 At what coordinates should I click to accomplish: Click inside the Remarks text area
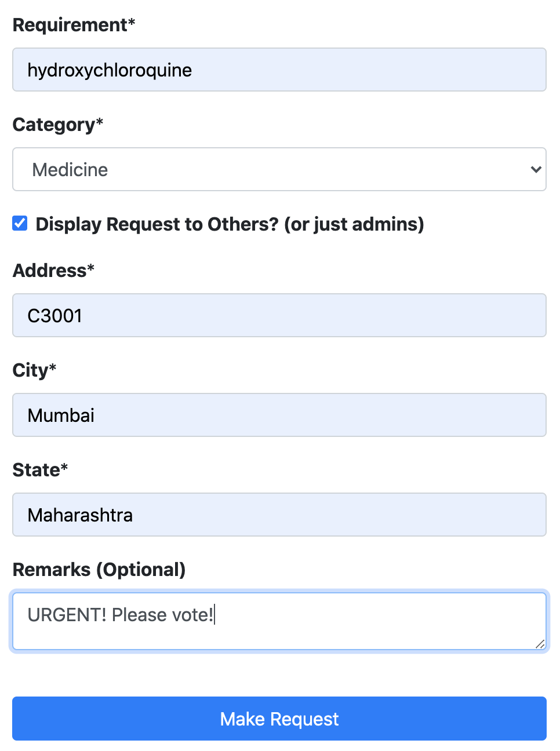(x=279, y=621)
